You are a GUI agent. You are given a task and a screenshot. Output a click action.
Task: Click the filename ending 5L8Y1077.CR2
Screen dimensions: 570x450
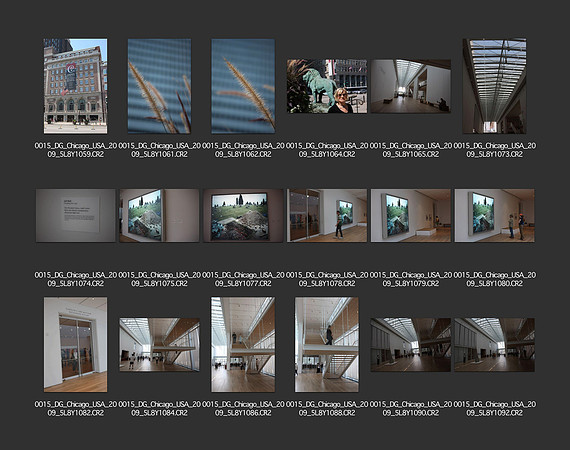(x=243, y=279)
